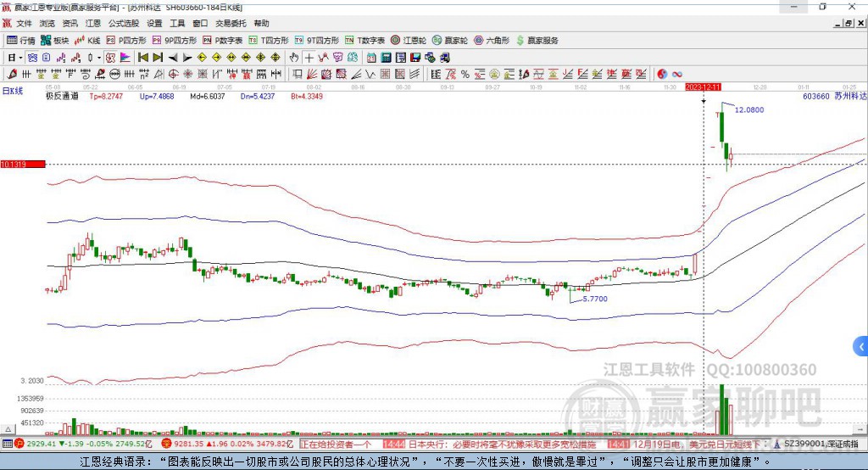Click the red-blue infinity icon
Viewport: 868px width, 470px height.
coord(677,75)
